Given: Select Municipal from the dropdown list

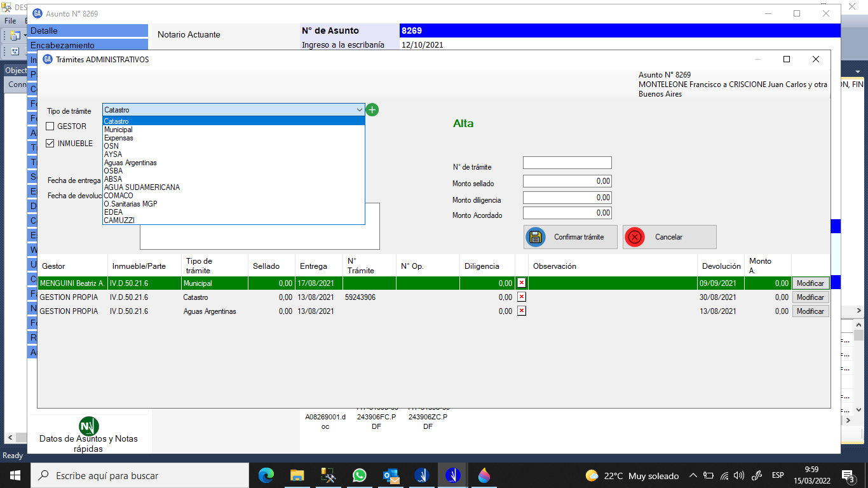Looking at the screenshot, I should [118, 130].
